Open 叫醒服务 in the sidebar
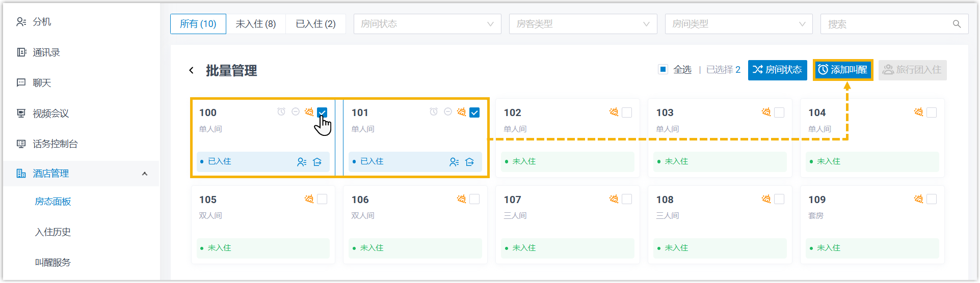 click(53, 263)
